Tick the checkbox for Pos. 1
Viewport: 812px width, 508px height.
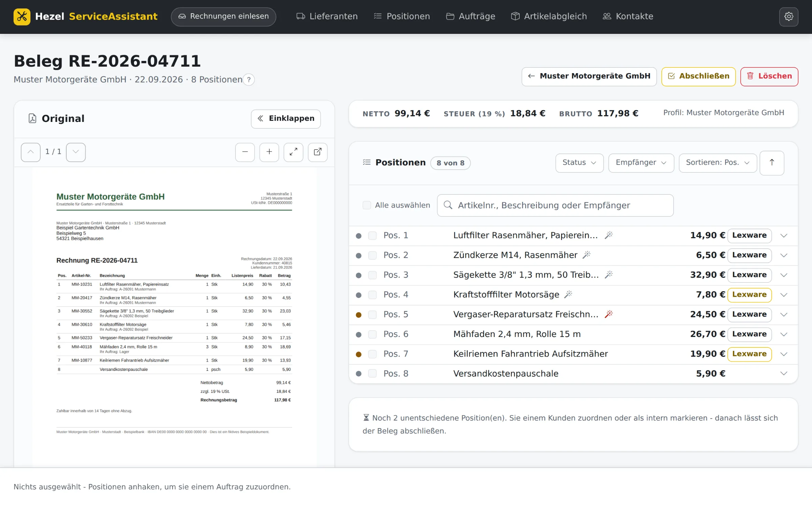[373, 236]
